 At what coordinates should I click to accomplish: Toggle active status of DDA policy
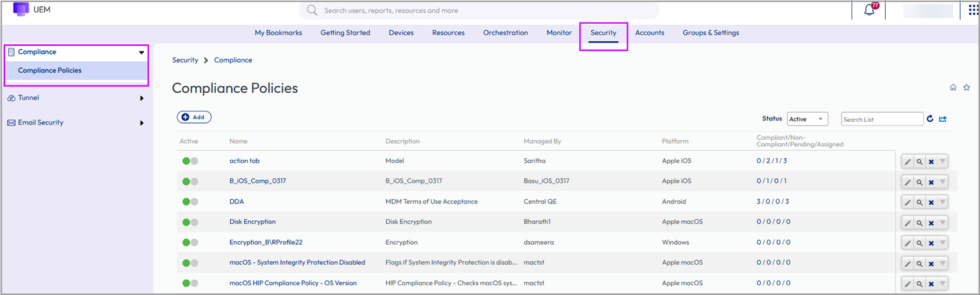pos(190,202)
